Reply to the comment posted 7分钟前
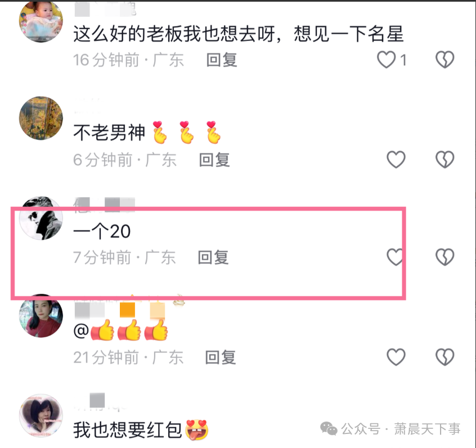This screenshot has width=476, height=448. (x=213, y=257)
